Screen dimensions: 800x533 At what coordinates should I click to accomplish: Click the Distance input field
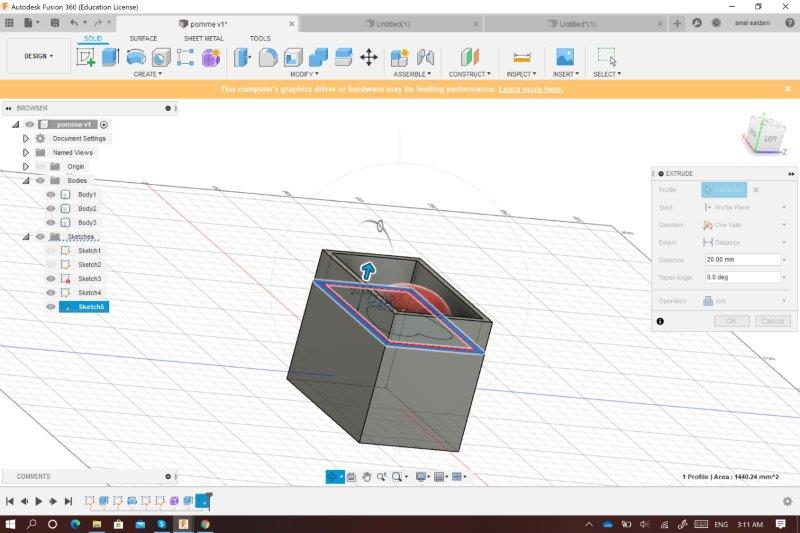pos(742,260)
